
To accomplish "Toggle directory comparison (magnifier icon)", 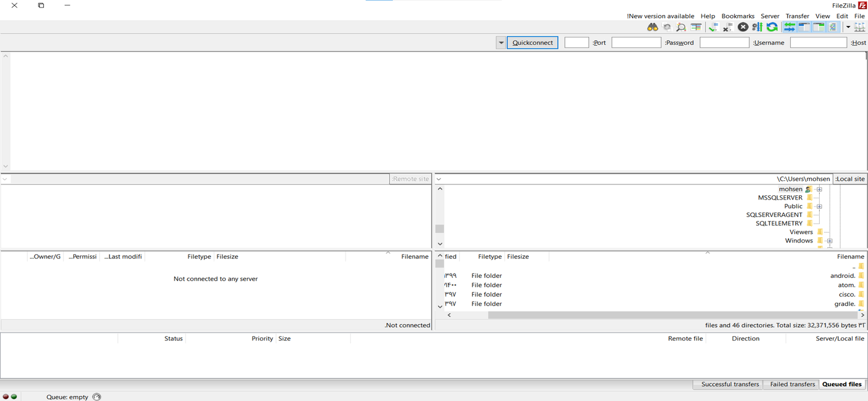I will 681,27.
